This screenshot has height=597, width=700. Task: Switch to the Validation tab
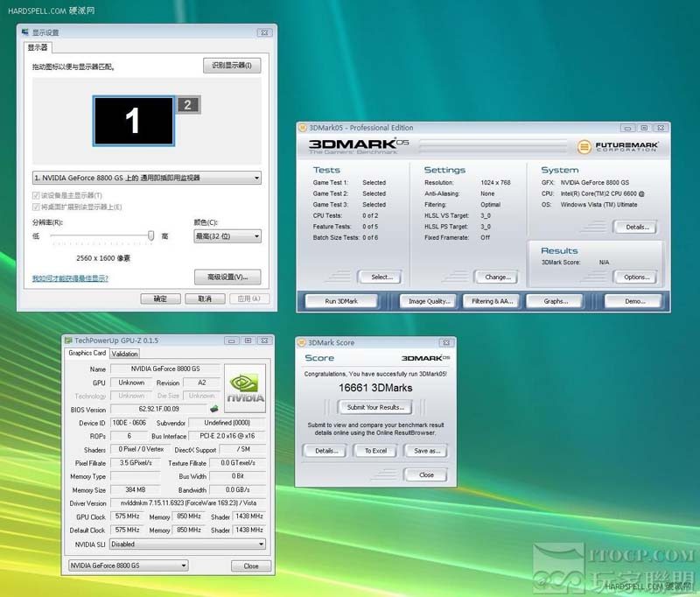click(125, 354)
